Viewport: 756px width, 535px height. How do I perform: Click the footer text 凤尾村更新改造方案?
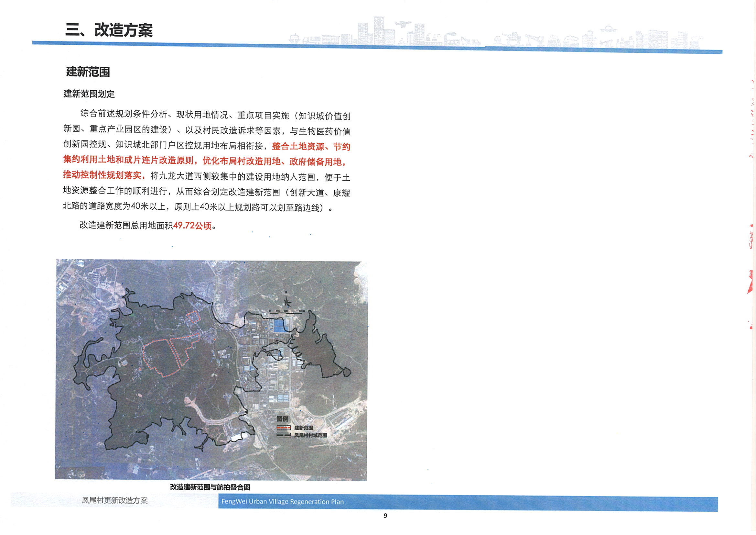(x=115, y=500)
